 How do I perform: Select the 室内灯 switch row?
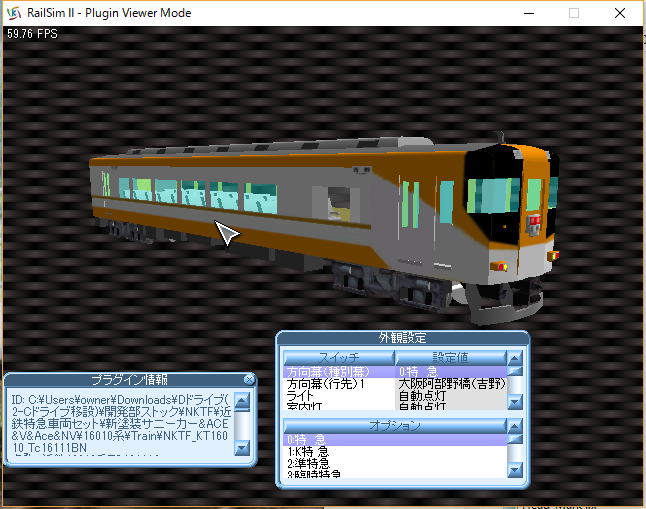(339, 406)
